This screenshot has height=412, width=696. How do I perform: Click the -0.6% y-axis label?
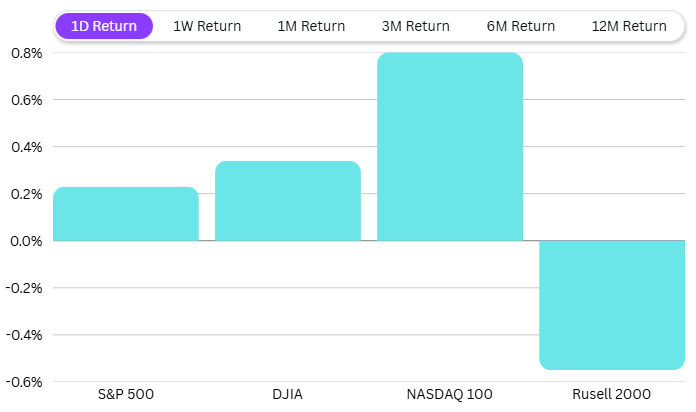click(x=25, y=381)
